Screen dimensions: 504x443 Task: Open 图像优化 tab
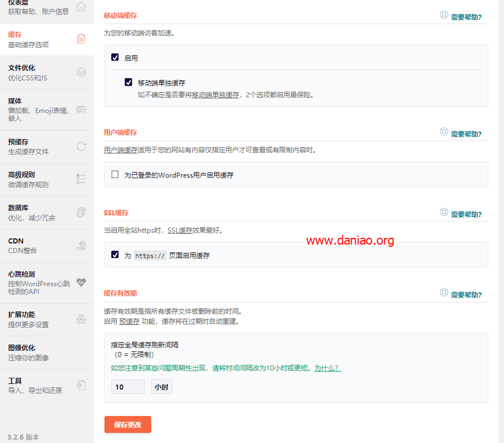(47, 352)
